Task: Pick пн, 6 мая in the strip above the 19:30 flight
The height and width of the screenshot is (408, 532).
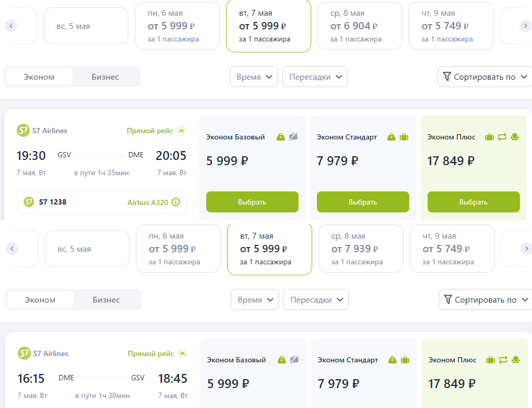Action: pos(177,26)
